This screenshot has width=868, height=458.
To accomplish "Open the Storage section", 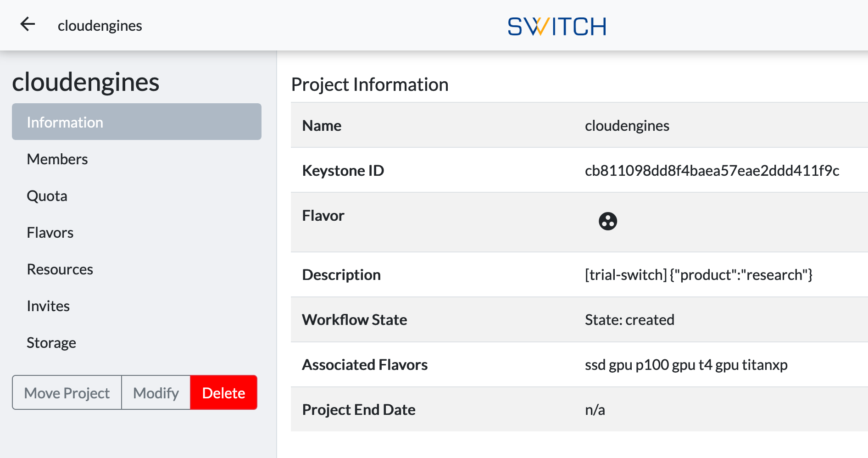I will (x=51, y=342).
